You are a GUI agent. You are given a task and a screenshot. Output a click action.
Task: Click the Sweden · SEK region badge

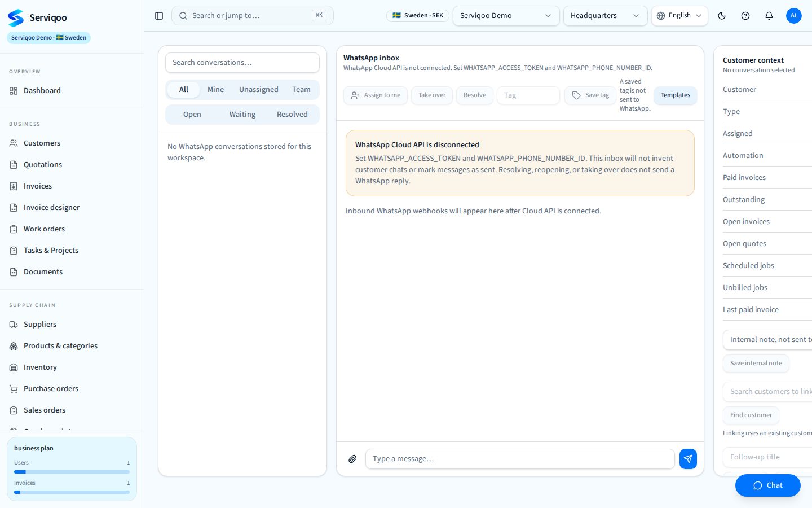coord(418,16)
